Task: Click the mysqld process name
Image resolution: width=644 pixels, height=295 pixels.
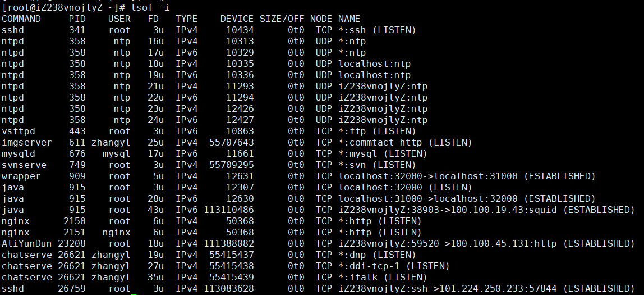Action: (x=19, y=153)
